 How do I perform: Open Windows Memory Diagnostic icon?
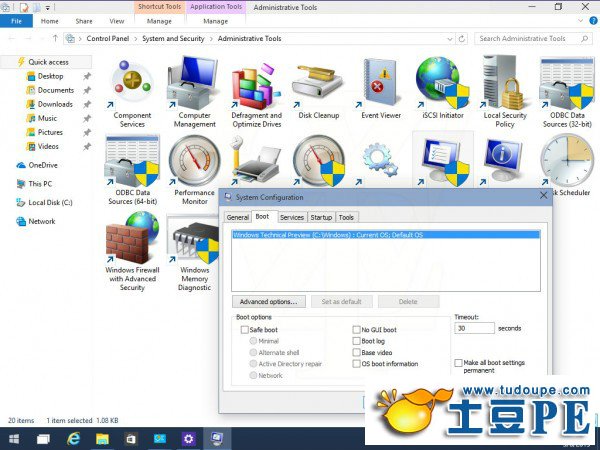tap(194, 251)
